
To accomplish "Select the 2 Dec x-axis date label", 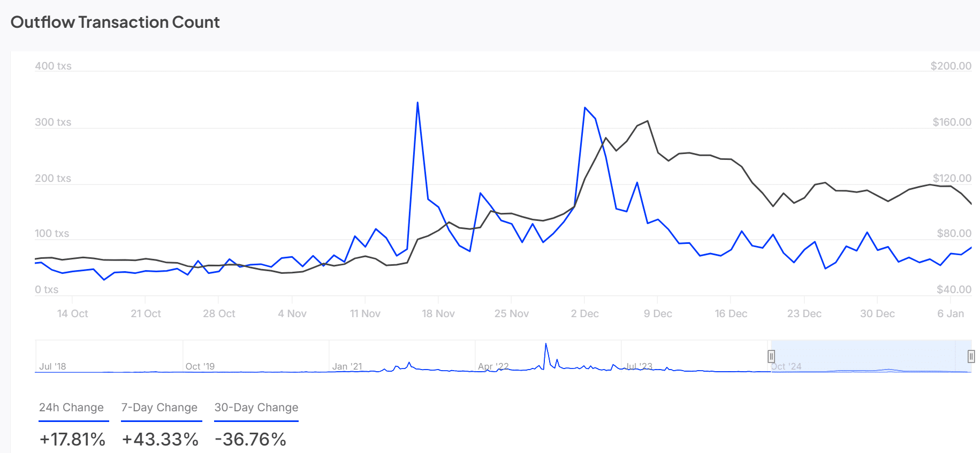I will coord(585,314).
